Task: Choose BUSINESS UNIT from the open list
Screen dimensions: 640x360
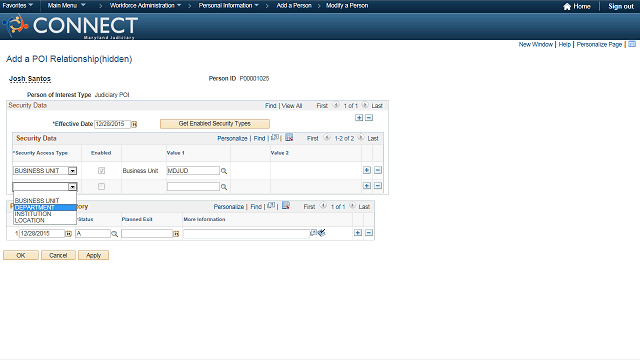Action: [45, 201]
